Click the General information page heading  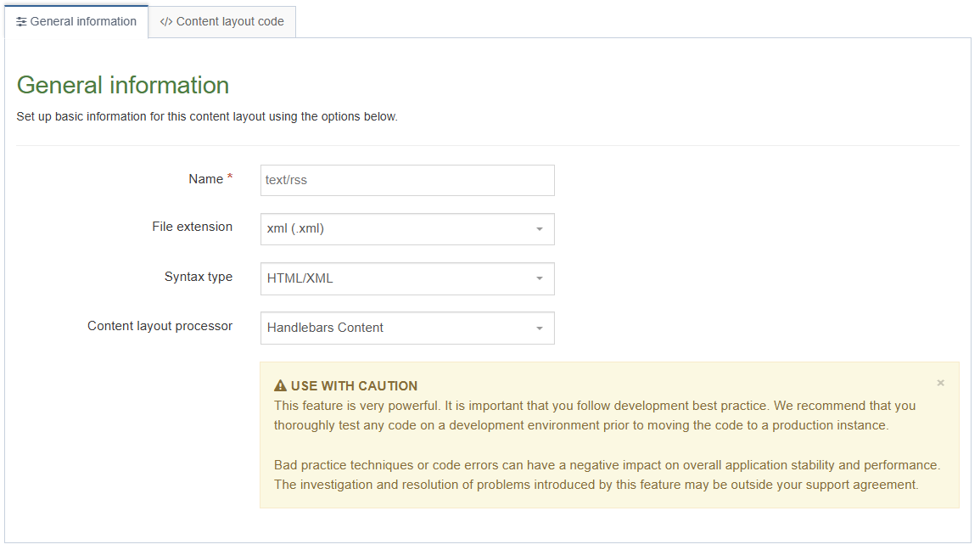[121, 85]
